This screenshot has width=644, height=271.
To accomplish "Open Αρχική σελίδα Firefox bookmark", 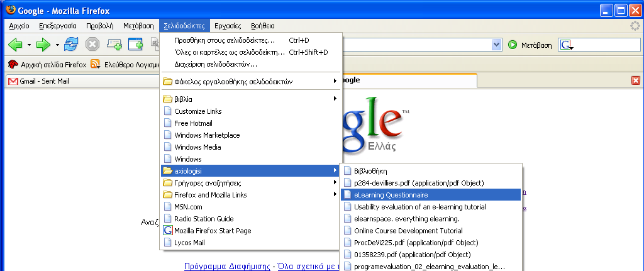I will tap(48, 65).
